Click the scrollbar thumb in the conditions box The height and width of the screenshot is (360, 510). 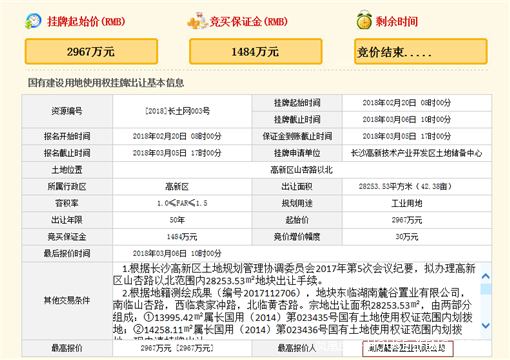486,289
